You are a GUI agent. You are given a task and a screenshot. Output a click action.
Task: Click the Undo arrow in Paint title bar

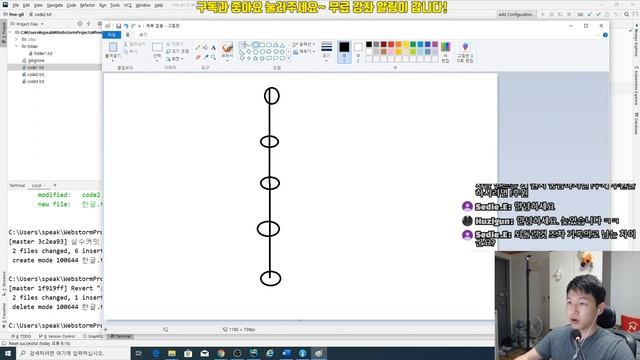(x=126, y=26)
